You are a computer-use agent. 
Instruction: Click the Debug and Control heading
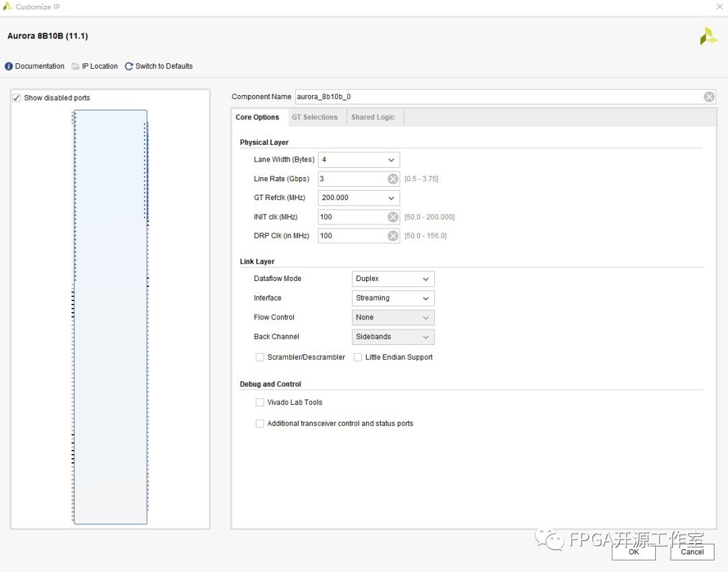[x=270, y=384]
